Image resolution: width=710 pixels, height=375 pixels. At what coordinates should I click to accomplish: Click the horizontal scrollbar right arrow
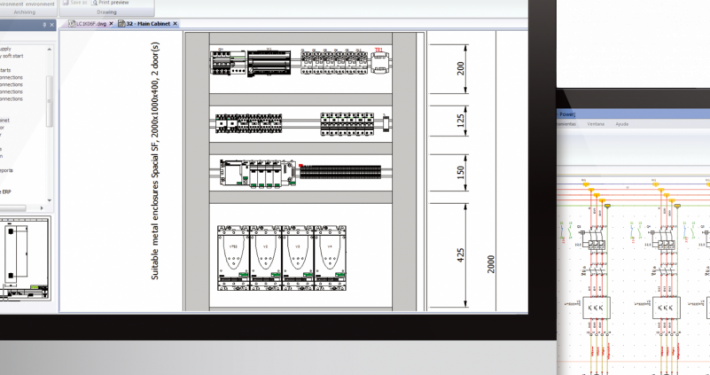click(x=42, y=208)
